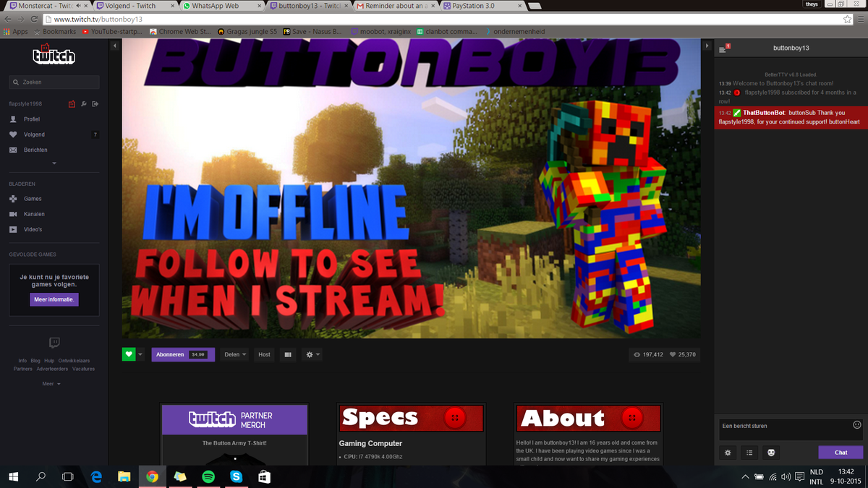Expand the Meer section in the sidebar
This screenshot has height=488, width=868.
pos(51,383)
